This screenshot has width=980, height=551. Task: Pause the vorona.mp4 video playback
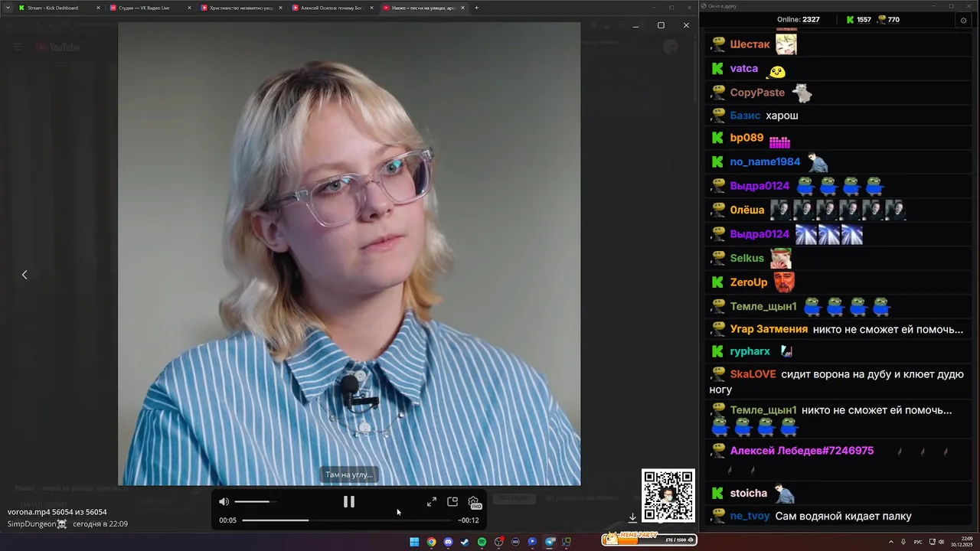(x=348, y=502)
